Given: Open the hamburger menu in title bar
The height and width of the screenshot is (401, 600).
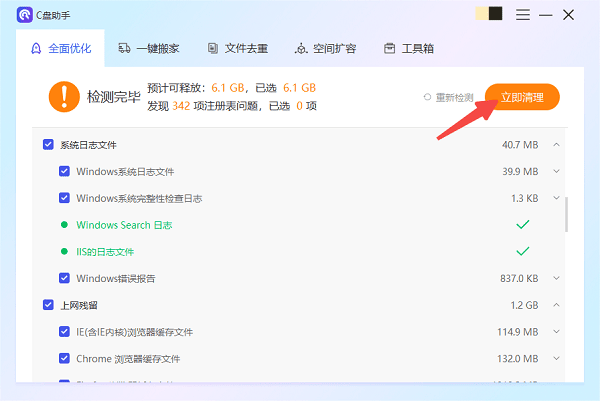Looking at the screenshot, I should 522,14.
